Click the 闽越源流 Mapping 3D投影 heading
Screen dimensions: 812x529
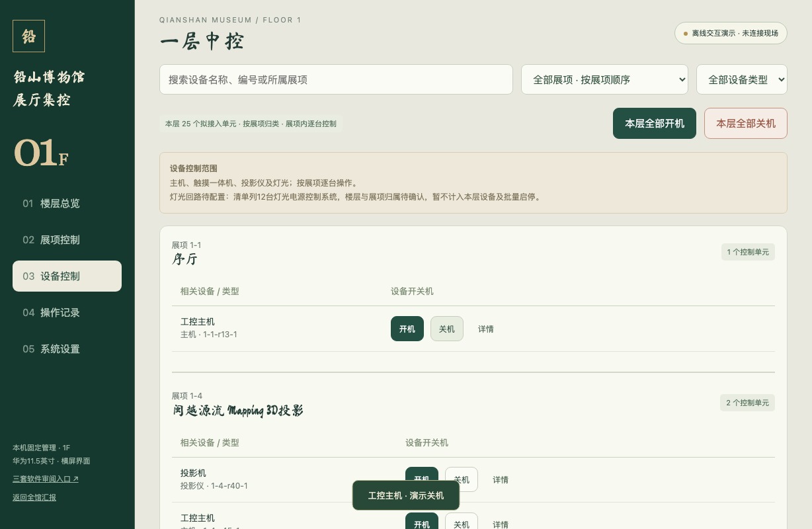coord(238,411)
